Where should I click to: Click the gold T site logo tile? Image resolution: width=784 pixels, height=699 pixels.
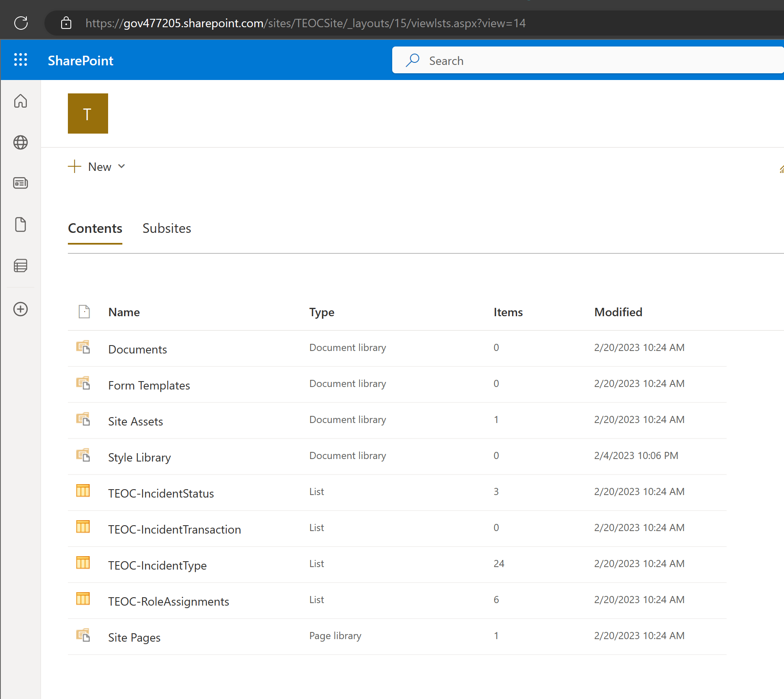(88, 113)
